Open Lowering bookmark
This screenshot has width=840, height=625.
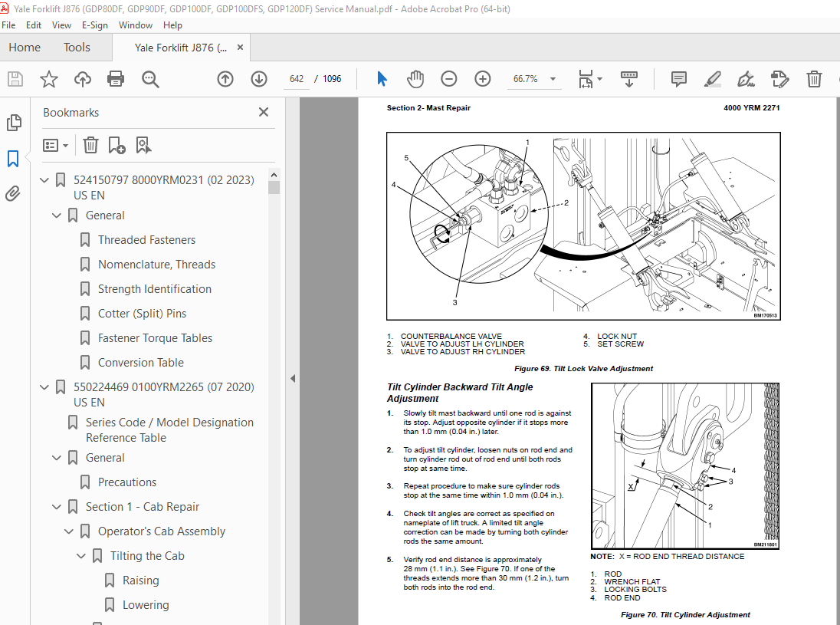(146, 605)
